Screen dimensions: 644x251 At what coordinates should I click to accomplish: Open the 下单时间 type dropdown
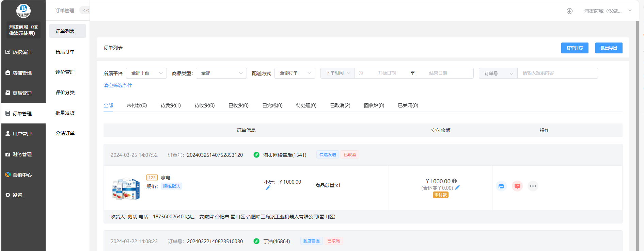[337, 73]
